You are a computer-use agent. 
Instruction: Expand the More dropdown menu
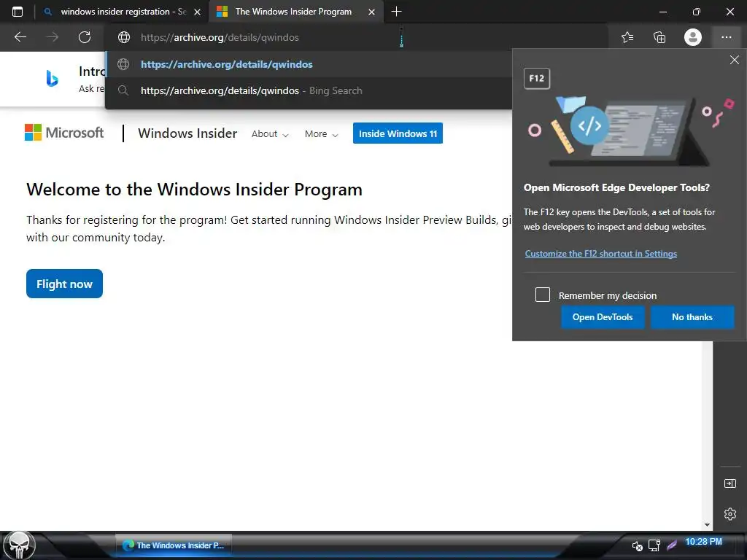(321, 134)
